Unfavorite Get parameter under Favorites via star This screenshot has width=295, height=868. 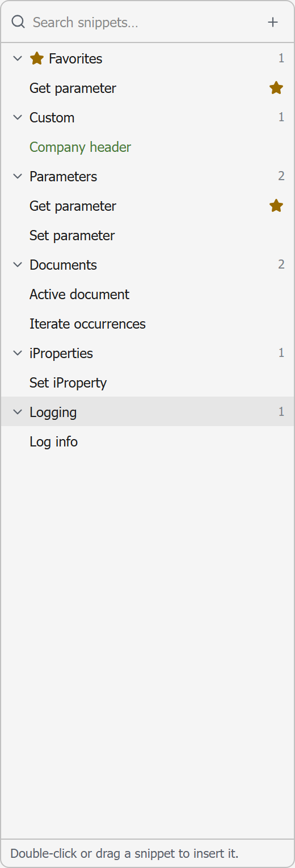(x=276, y=88)
